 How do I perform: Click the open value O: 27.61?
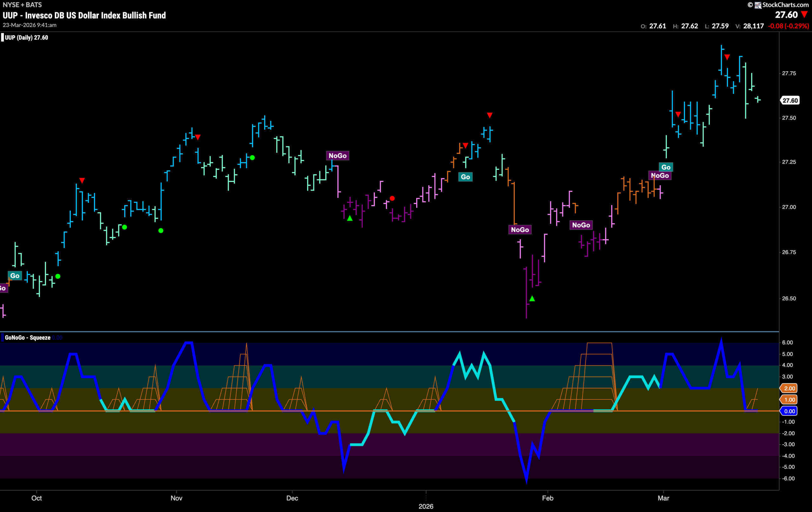point(653,26)
